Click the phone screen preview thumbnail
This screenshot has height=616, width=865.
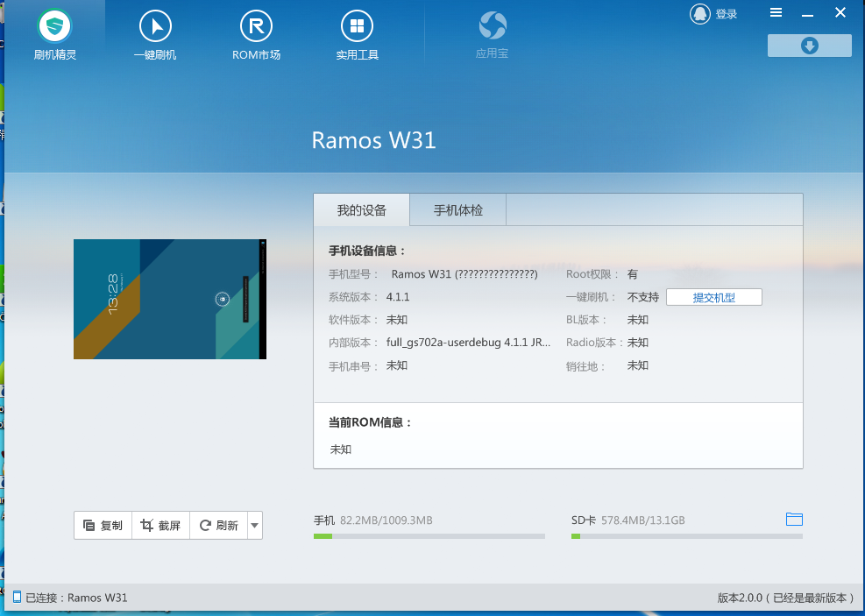pyautogui.click(x=170, y=299)
